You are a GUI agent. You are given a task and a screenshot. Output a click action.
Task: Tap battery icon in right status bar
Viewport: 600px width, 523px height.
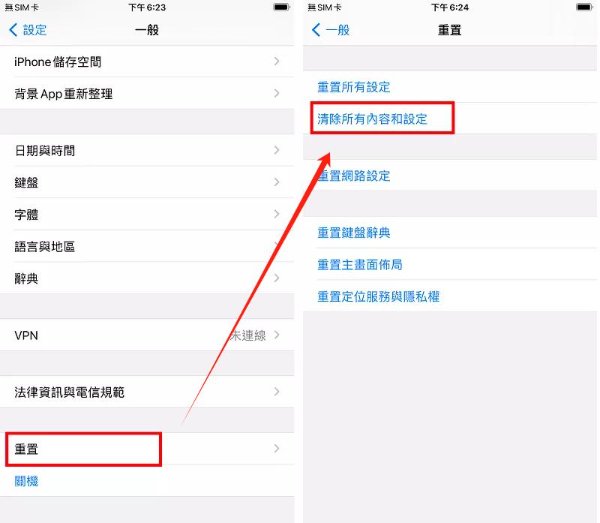pos(585,7)
